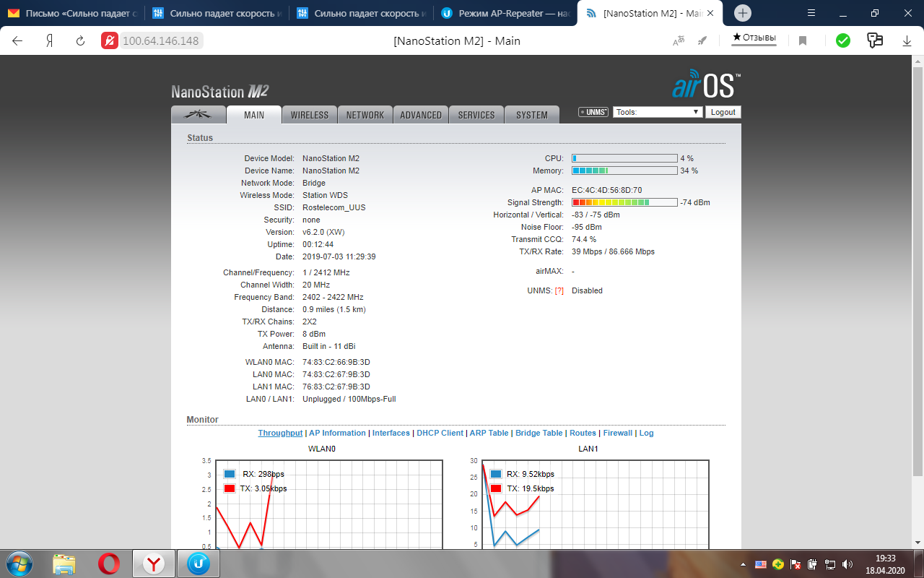
Task: Click the taskbar clock showing 19:33
Action: (885, 558)
